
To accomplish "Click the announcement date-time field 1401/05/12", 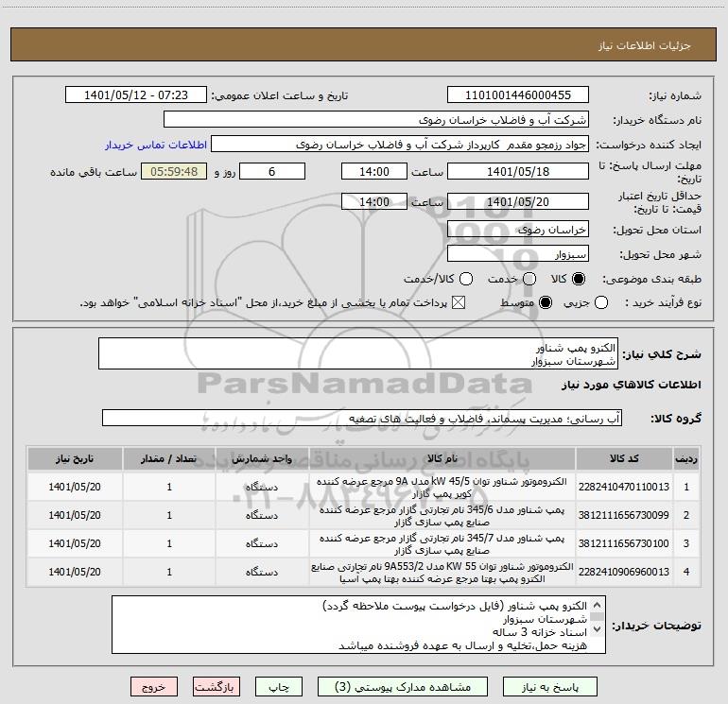I will 136,95.
